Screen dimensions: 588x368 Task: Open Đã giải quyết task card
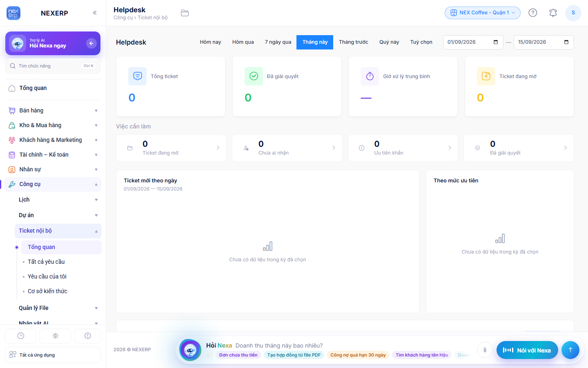coord(519,148)
